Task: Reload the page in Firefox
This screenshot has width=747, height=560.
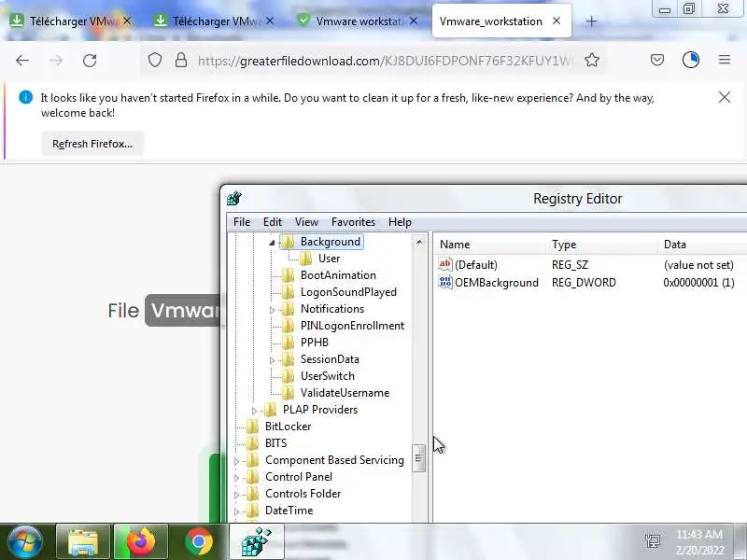Action: (x=90, y=61)
